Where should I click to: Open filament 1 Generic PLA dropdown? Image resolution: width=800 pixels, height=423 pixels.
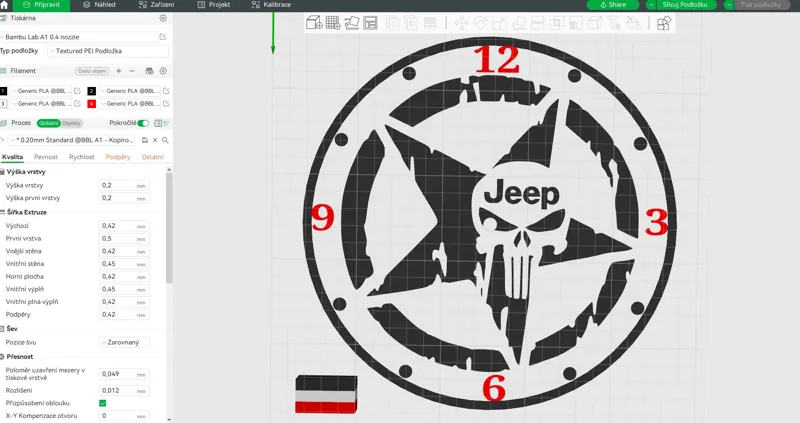pos(42,91)
